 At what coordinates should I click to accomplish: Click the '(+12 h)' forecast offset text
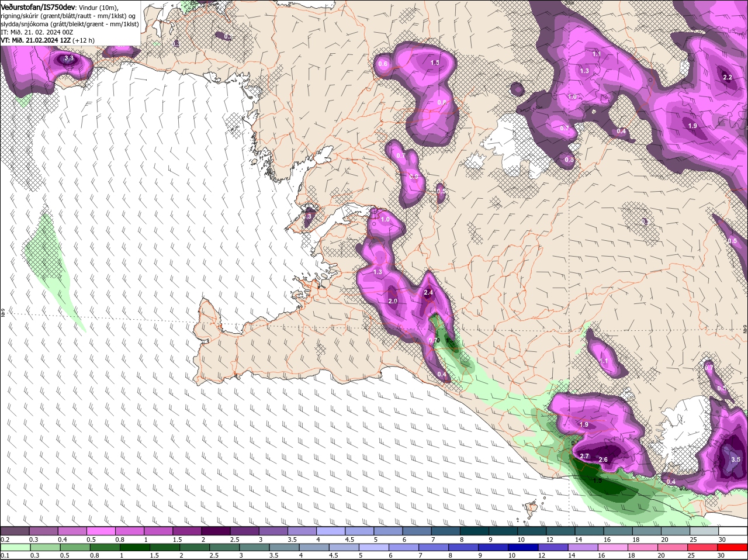84,40
